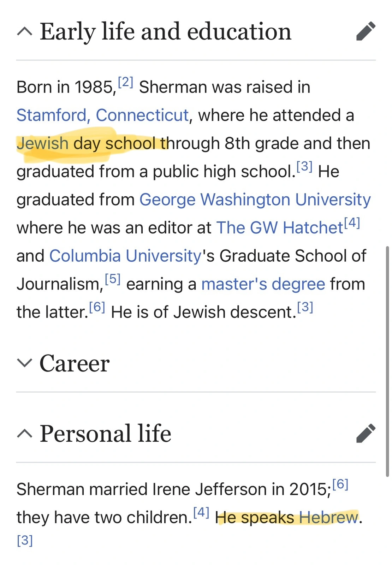The image size is (392, 565).
Task: Click citation 4 after GW Hatchet
Action: click(x=352, y=223)
